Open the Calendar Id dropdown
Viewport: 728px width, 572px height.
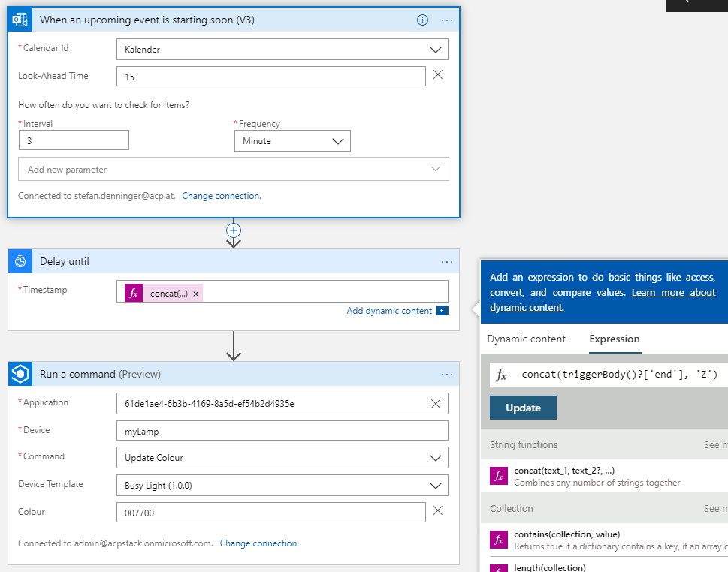282,50
